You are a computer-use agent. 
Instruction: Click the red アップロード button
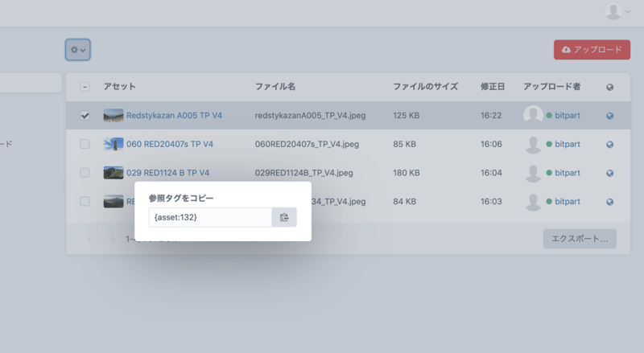click(592, 50)
